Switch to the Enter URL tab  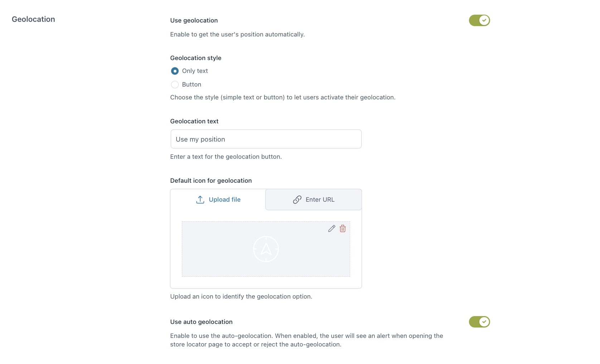(x=314, y=200)
